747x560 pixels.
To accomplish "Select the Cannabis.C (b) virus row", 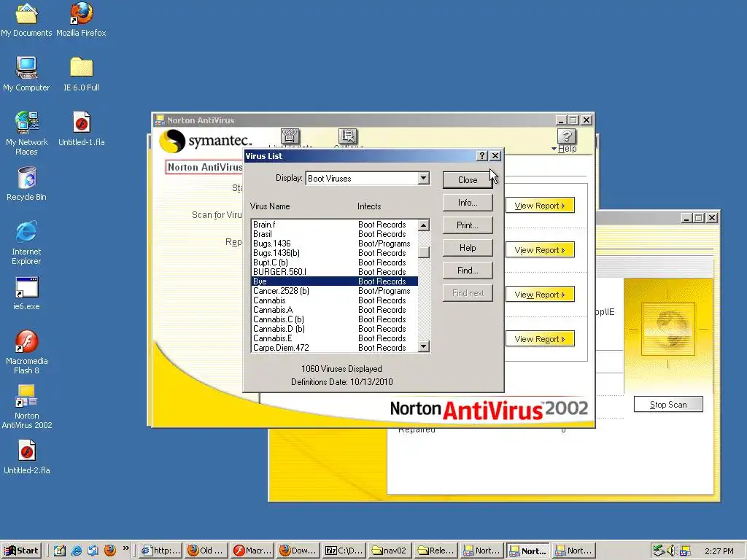I will 334,319.
